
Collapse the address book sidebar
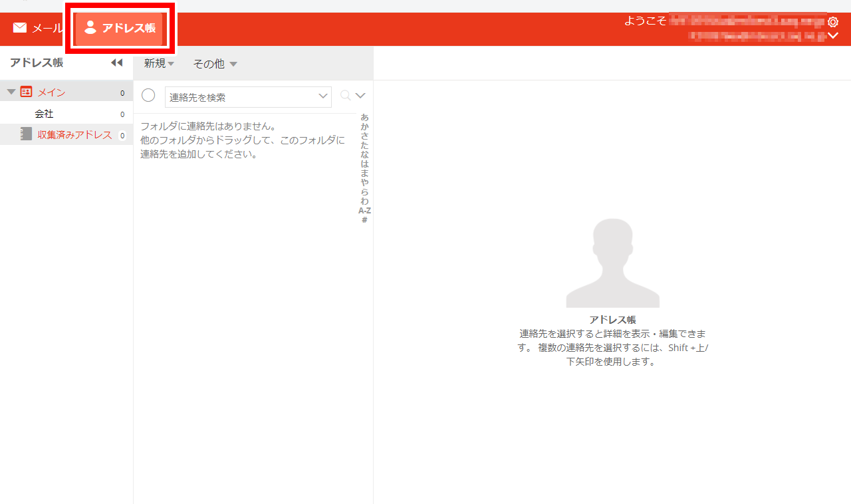tap(117, 63)
